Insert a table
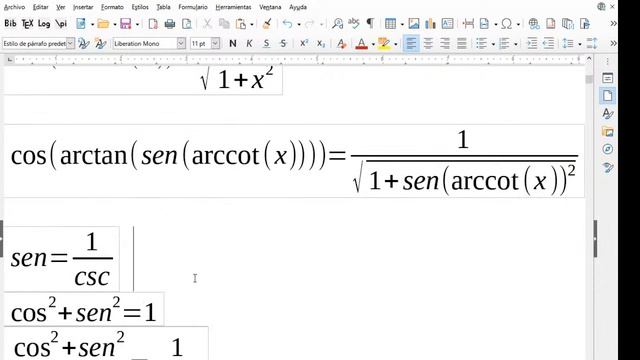The height and width of the screenshot is (360, 640). (x=390, y=24)
